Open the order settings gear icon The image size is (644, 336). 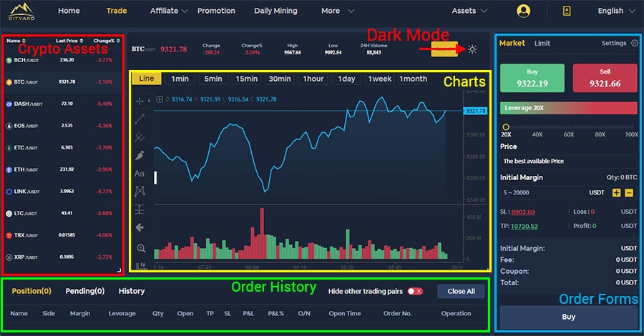pos(634,44)
